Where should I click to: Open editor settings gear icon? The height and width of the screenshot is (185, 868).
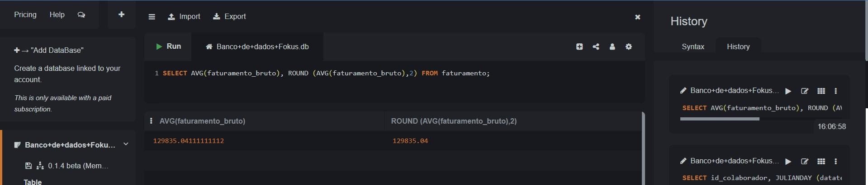click(x=628, y=46)
